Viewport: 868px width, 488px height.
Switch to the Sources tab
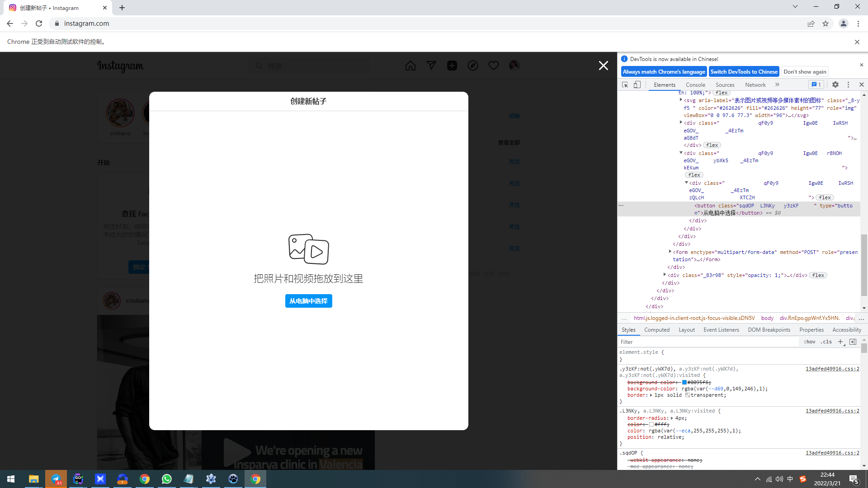pyautogui.click(x=725, y=85)
